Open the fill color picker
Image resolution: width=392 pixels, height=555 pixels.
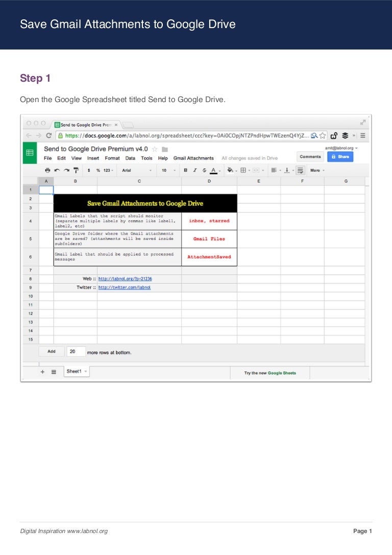point(230,171)
